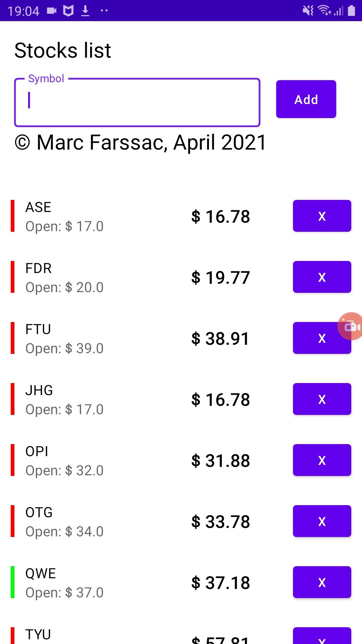Tap the ASE price $ 16.78

pos(221,217)
